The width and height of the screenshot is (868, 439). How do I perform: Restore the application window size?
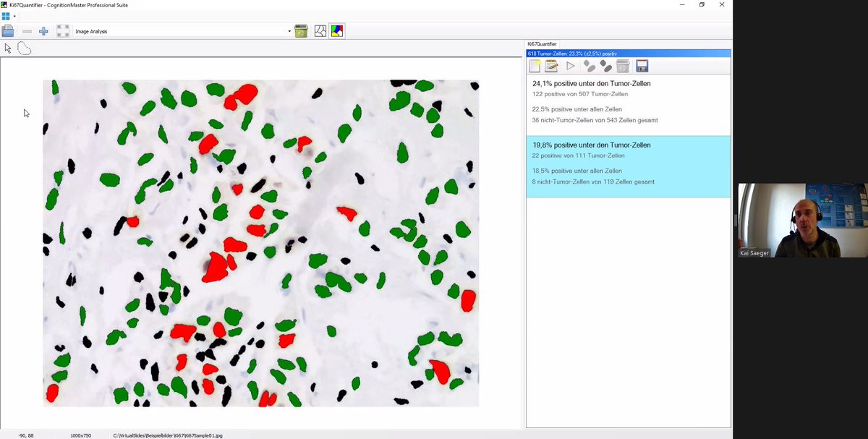point(702,4)
